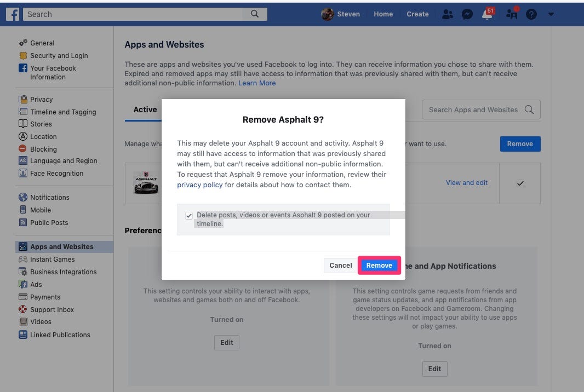Click the Facebook logo icon
The width and height of the screenshot is (584, 392).
coord(12,15)
